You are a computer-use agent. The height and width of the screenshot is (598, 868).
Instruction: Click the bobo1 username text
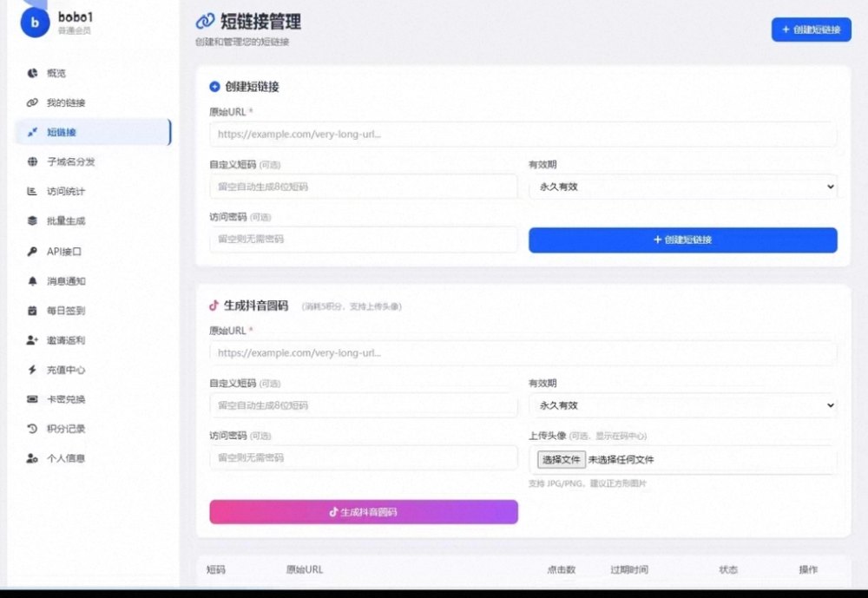pos(76,17)
